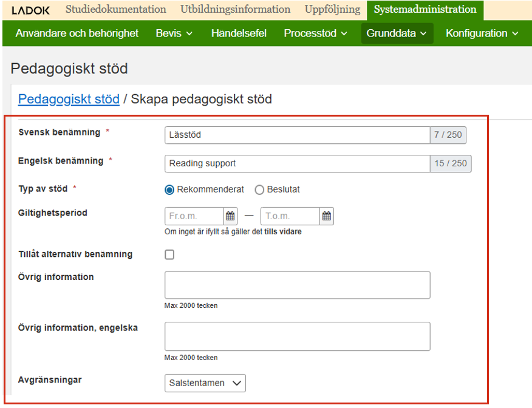
Task: Switch to the Systemadministration tab
Action: (x=425, y=10)
